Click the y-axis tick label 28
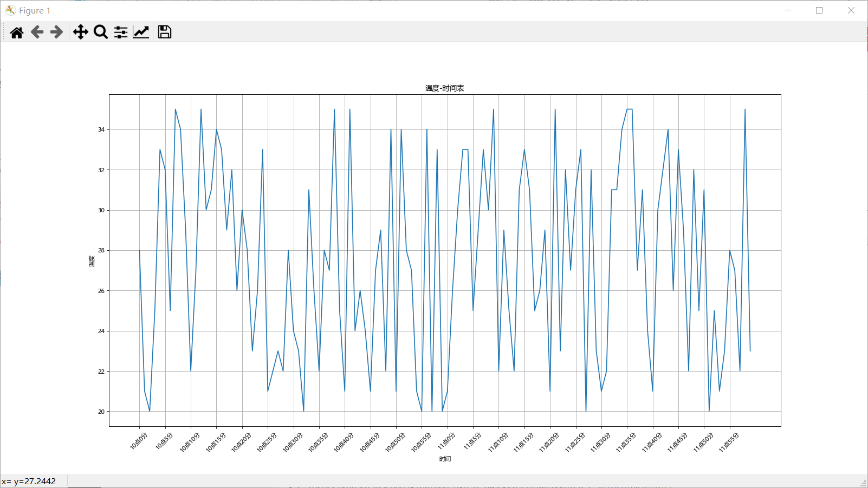 point(101,250)
